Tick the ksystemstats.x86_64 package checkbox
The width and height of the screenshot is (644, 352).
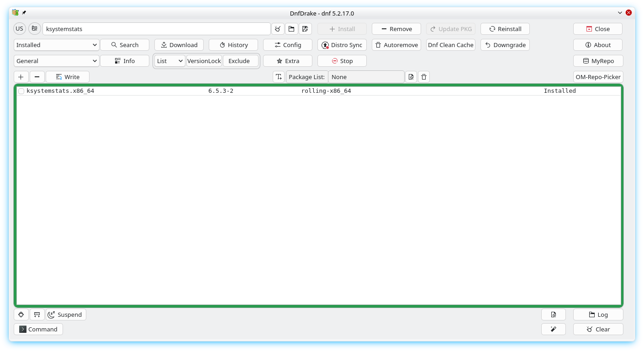tap(21, 91)
